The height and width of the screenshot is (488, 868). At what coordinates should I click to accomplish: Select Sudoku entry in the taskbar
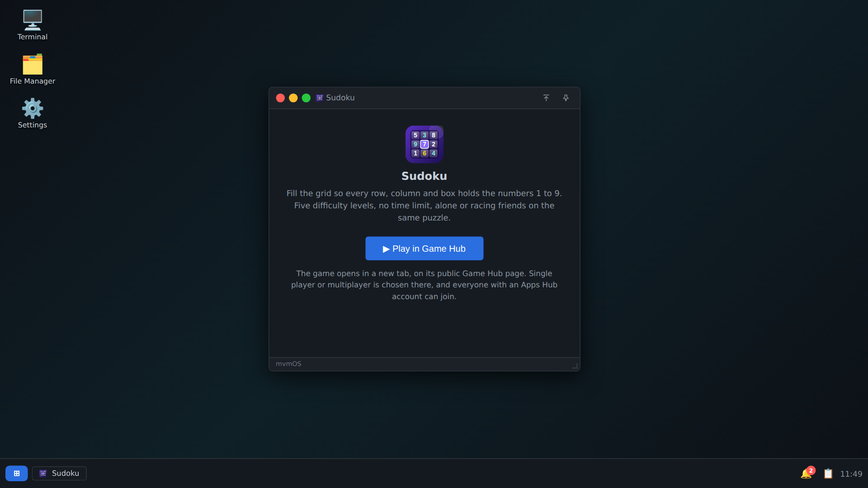click(59, 473)
